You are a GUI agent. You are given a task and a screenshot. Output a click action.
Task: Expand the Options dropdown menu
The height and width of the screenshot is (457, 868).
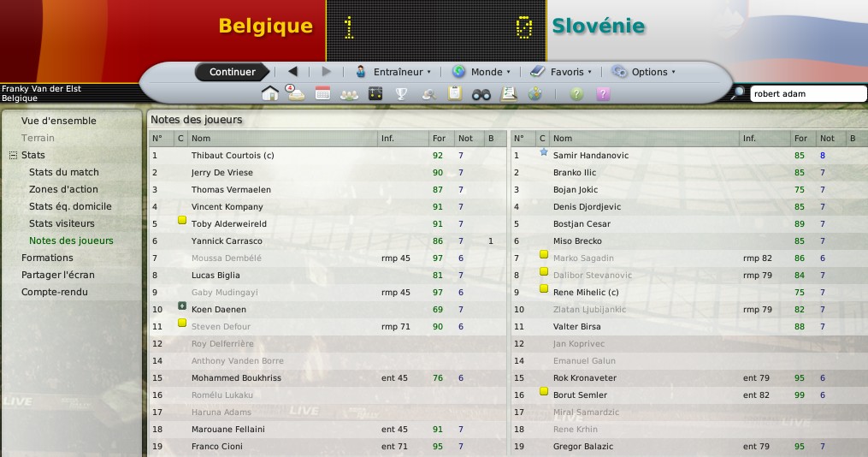643,72
